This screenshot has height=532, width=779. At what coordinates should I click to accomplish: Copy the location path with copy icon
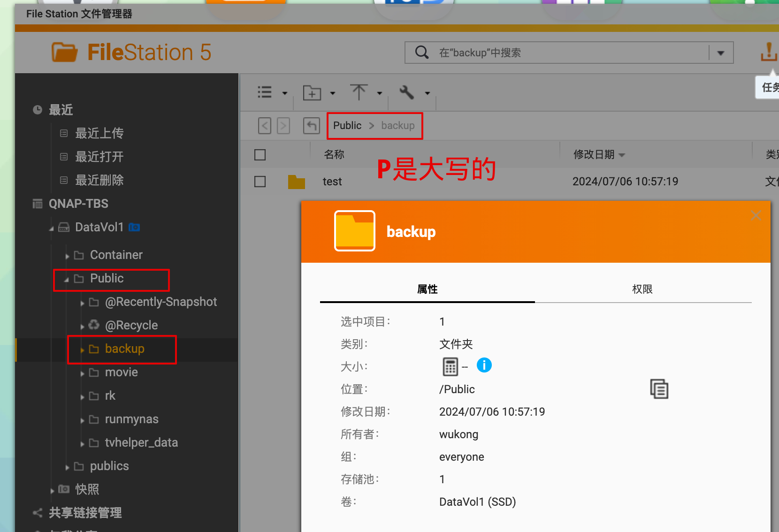659,389
